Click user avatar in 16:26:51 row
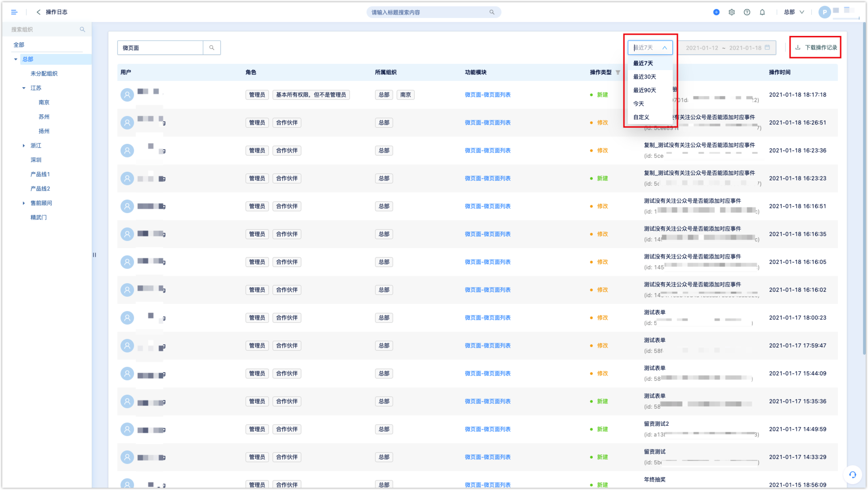Image resolution: width=868 pixels, height=490 pixels. tap(127, 123)
